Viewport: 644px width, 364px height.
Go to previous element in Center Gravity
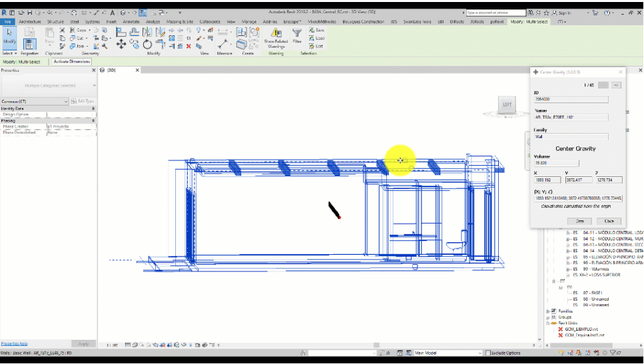[603, 85]
